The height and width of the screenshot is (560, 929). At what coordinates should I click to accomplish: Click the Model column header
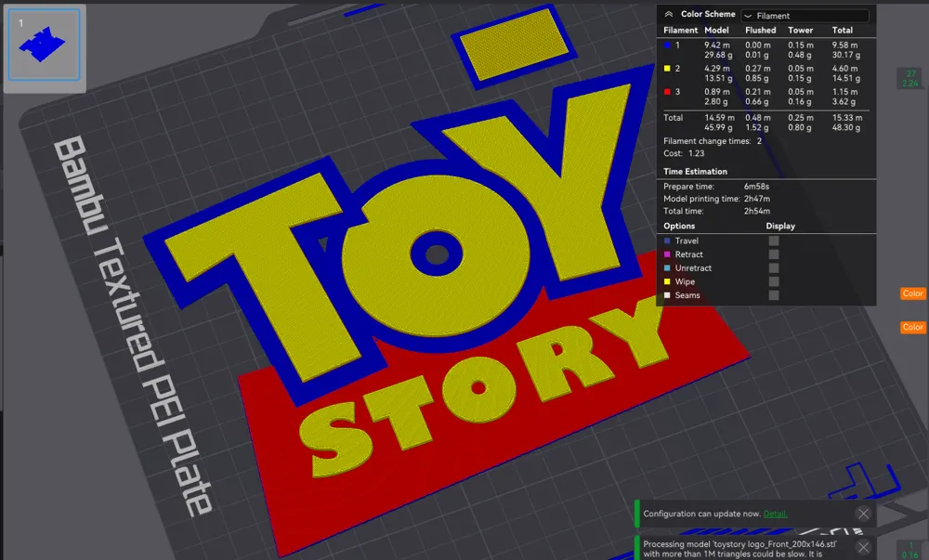click(x=716, y=31)
